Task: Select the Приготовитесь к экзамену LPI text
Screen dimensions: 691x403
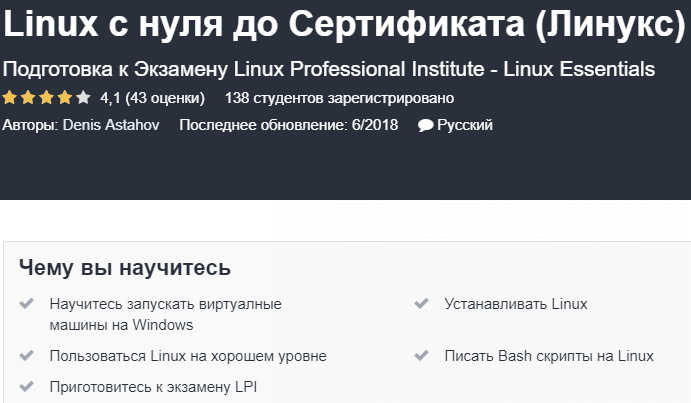Action: coord(153,387)
